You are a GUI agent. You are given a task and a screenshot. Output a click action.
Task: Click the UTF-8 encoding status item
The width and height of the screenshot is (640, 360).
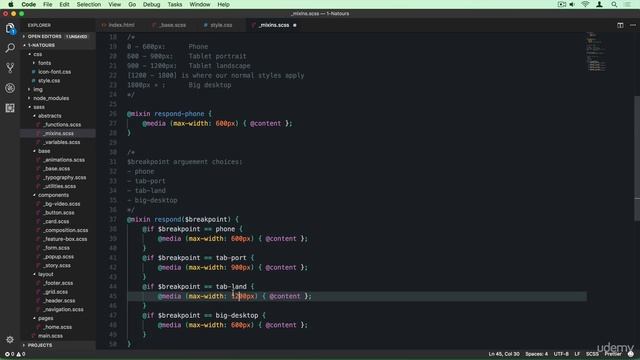click(561, 354)
